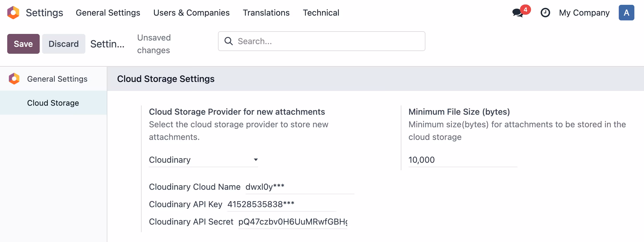644x242 pixels.
Task: Select Cloud Storage in the sidebar
Action: tap(54, 103)
